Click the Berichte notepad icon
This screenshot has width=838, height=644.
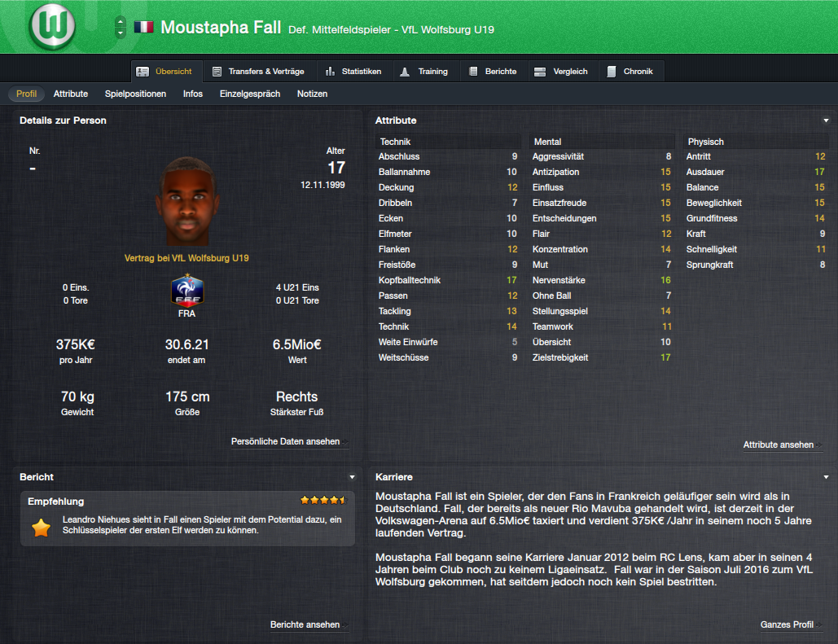pos(473,72)
